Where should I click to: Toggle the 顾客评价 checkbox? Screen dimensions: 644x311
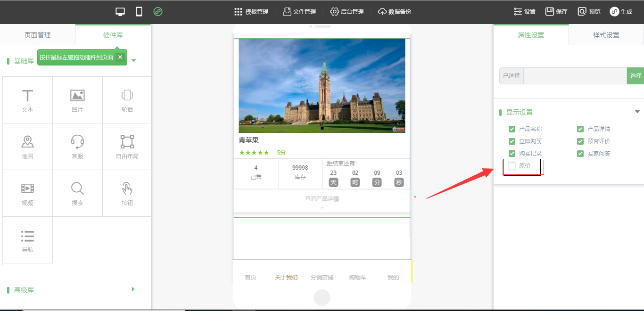580,141
